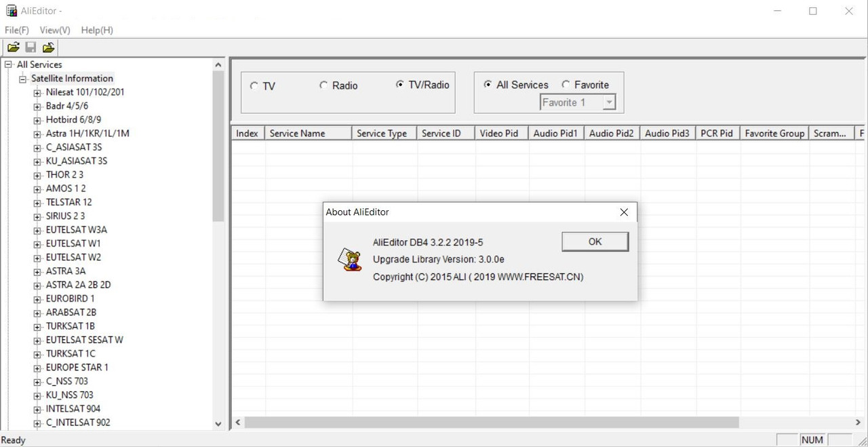
Task: Select ARABSAT 2B in the tree
Action: [x=71, y=313]
